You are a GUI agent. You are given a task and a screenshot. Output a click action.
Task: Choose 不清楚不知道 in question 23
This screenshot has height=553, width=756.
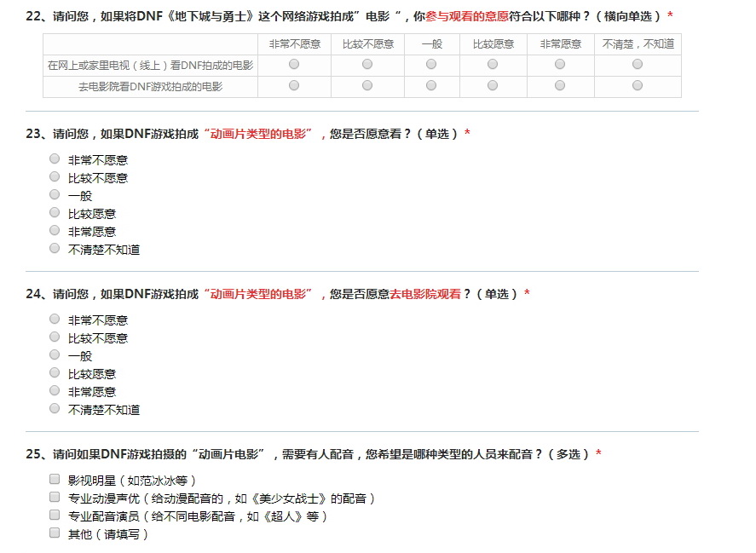tap(55, 248)
